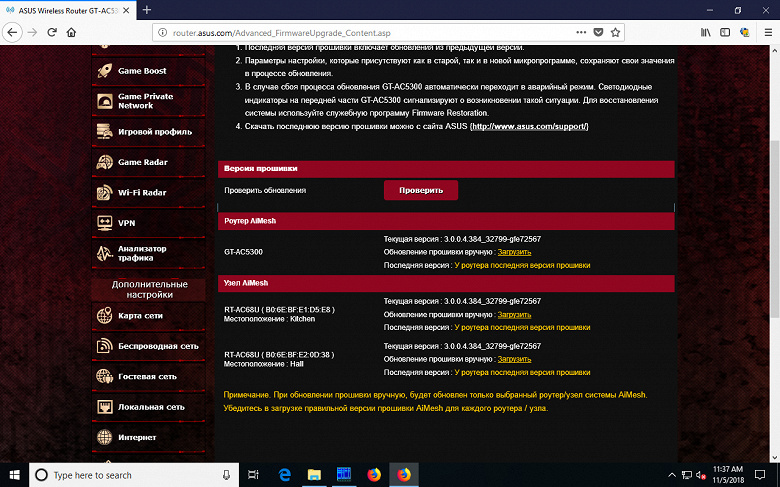Click RT-AC68U Hall node entry
Screen dimensions: 780x487
click(279, 359)
